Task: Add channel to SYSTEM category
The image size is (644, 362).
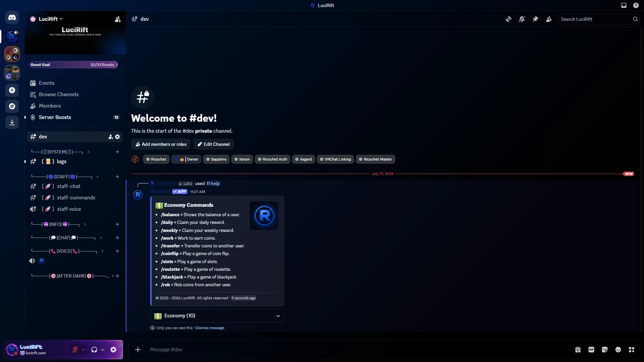Action: click(x=117, y=152)
